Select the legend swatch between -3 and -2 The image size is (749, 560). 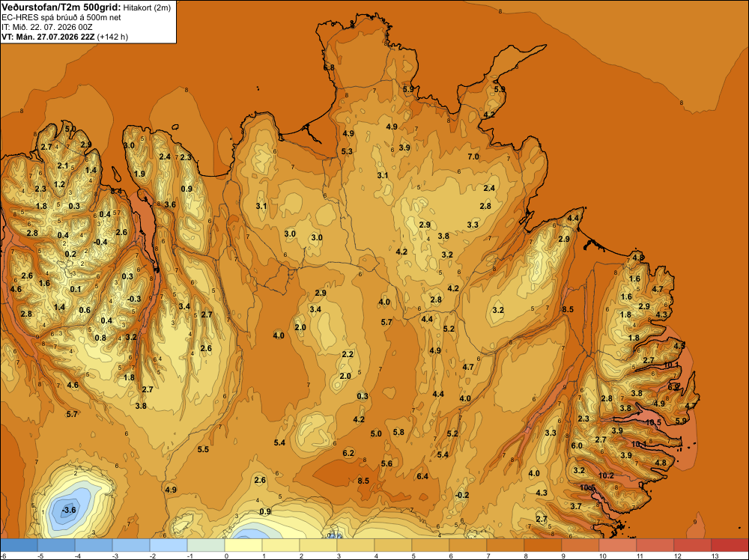[x=131, y=545]
